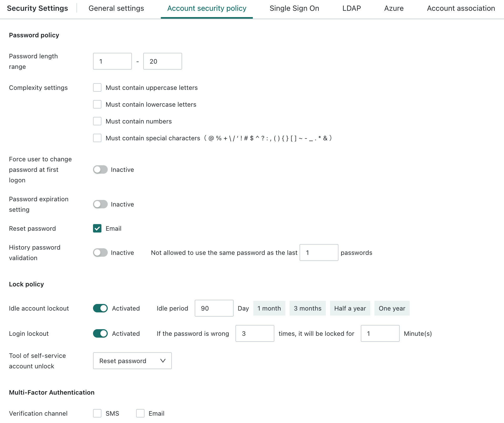
Task: Check Must contain uppercase letters
Action: 97,87
